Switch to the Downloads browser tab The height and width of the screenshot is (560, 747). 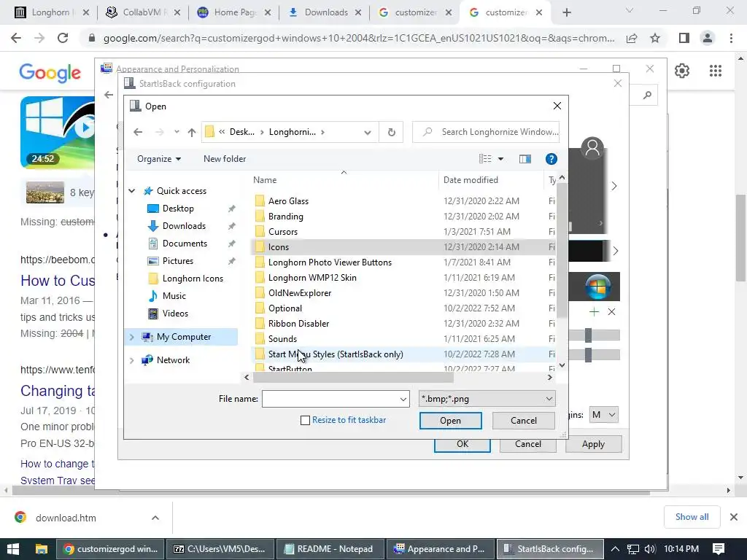[x=326, y=12]
